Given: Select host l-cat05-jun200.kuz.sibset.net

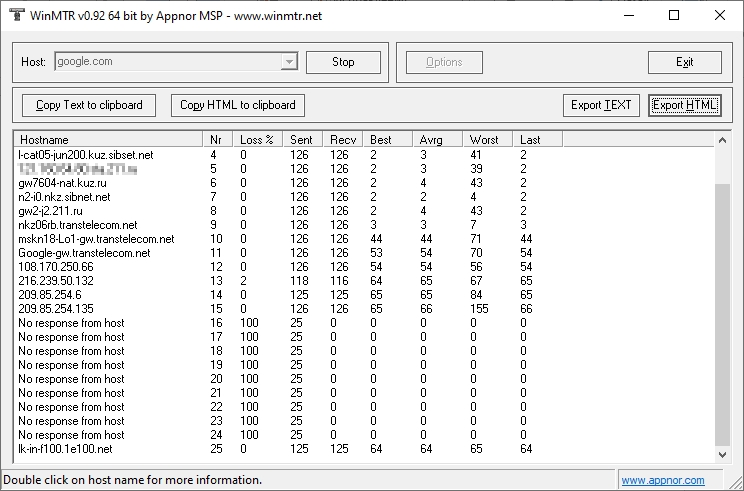Looking at the screenshot, I should pos(86,155).
